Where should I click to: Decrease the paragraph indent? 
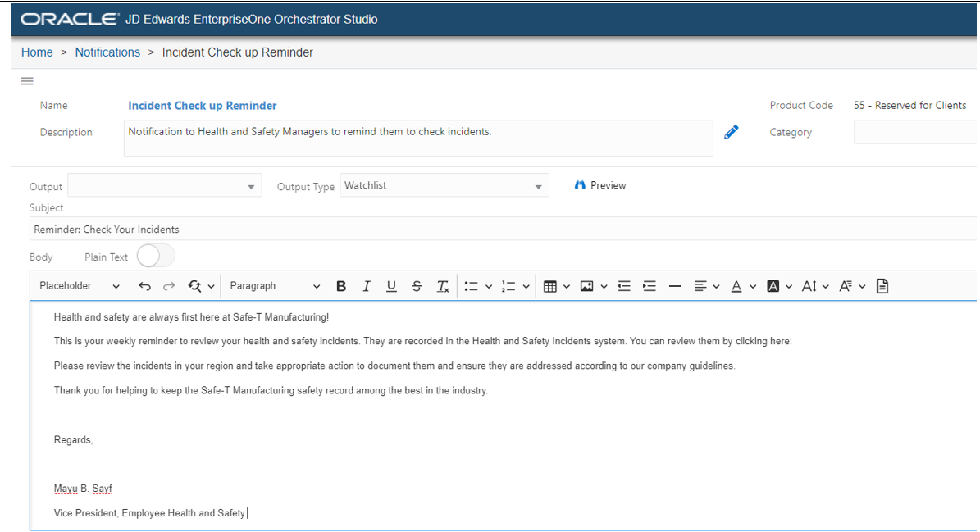[x=624, y=286]
